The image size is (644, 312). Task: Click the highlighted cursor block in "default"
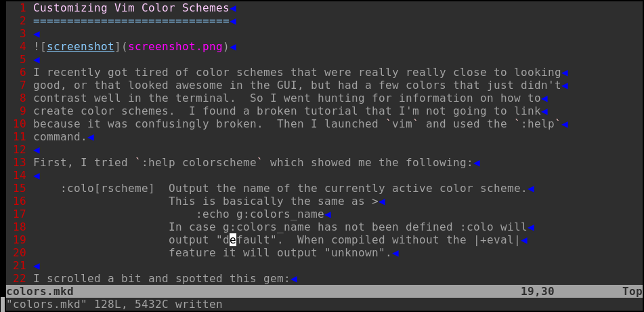tap(232, 239)
